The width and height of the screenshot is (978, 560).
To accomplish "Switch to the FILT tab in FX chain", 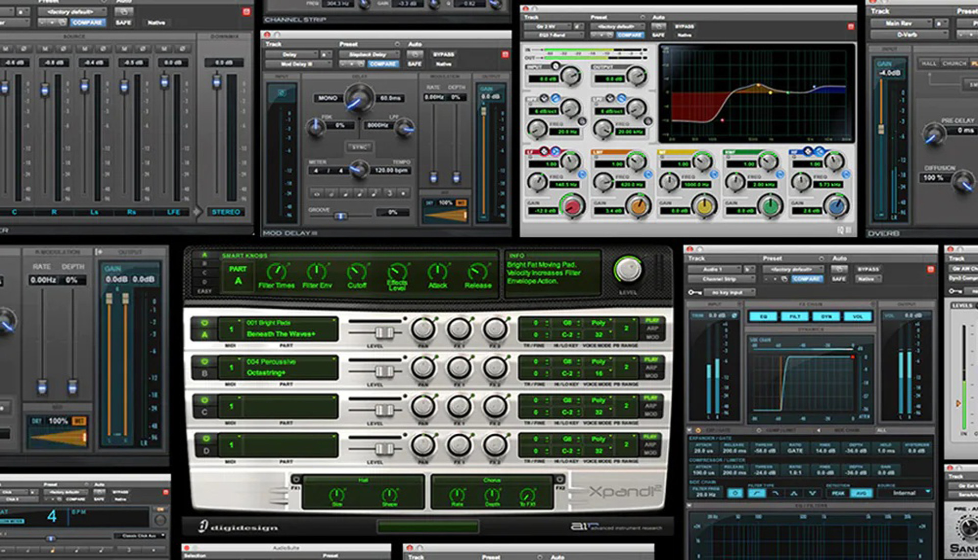I will point(794,317).
